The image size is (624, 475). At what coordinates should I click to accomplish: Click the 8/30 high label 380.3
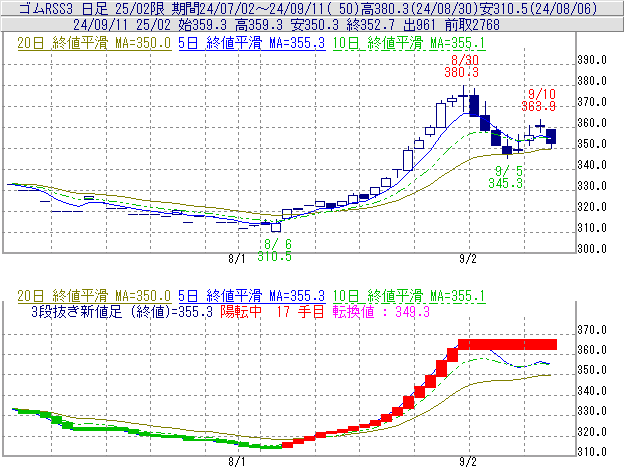coord(461,72)
